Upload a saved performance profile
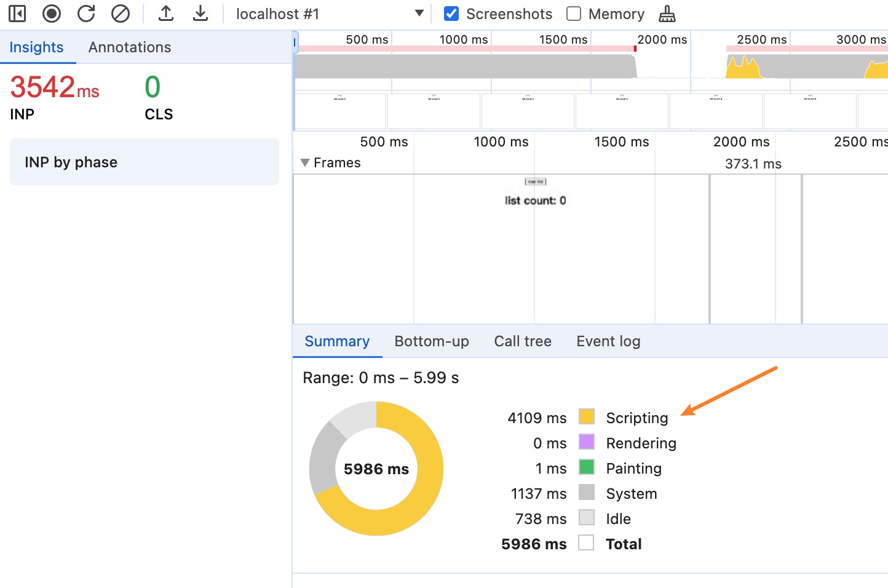This screenshot has height=588, width=888. 165,14
